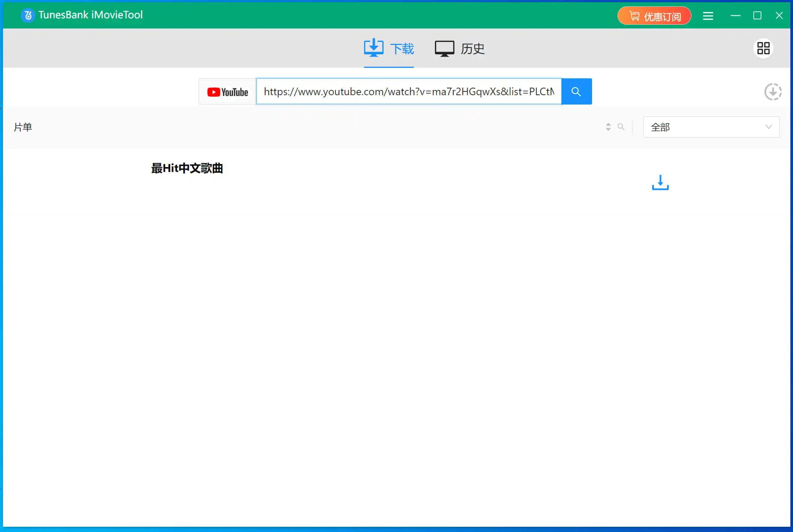
Task: Open the hamburger menu in title bar
Action: pyautogui.click(x=708, y=16)
